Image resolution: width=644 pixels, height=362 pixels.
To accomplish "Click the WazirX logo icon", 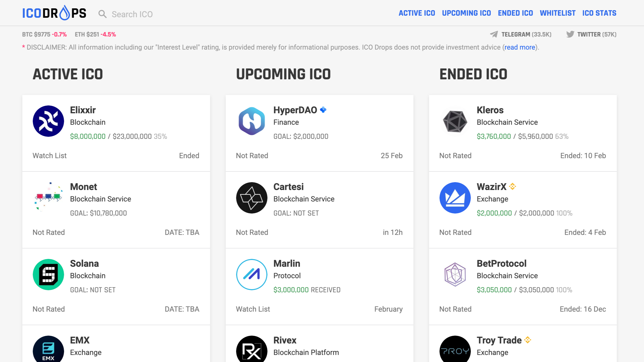I will click(455, 198).
